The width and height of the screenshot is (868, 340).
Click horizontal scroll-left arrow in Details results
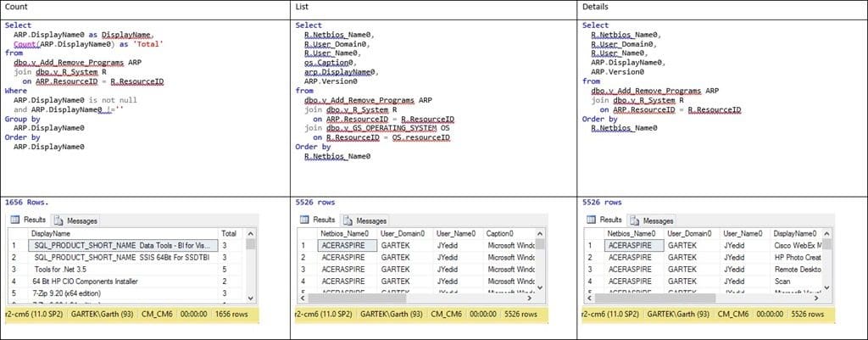pos(590,298)
